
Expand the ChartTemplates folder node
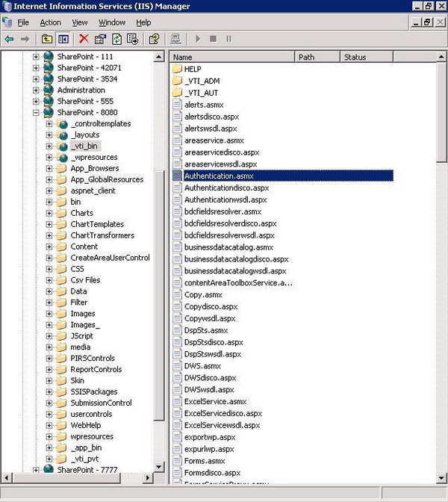[x=49, y=224]
